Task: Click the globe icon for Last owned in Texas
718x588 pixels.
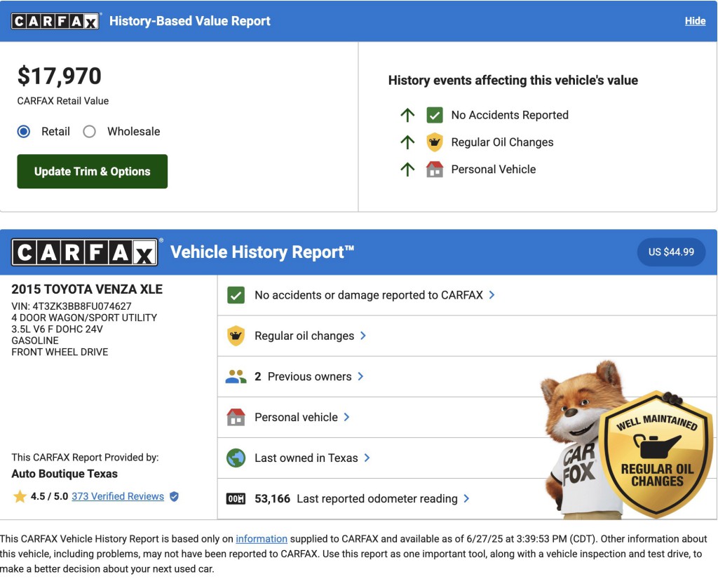Action: coord(236,458)
